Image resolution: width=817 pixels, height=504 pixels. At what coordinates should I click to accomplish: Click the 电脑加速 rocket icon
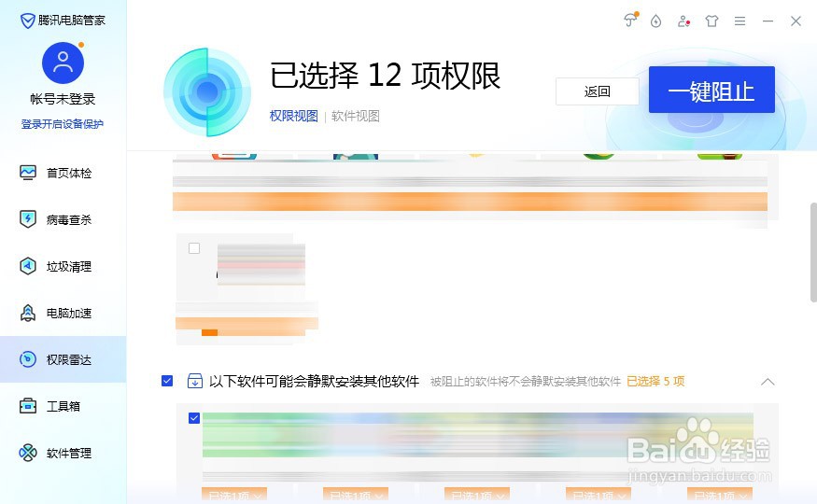[28, 313]
